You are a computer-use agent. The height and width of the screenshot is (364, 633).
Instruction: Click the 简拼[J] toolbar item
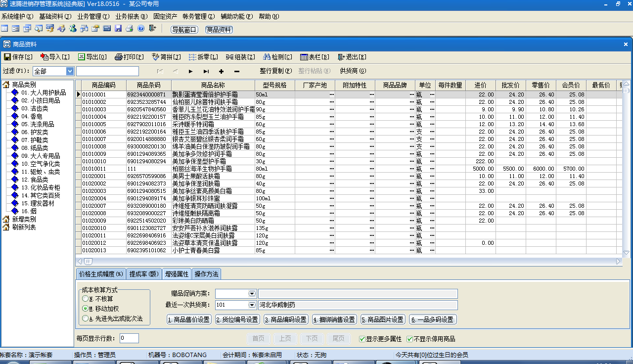pos(167,57)
